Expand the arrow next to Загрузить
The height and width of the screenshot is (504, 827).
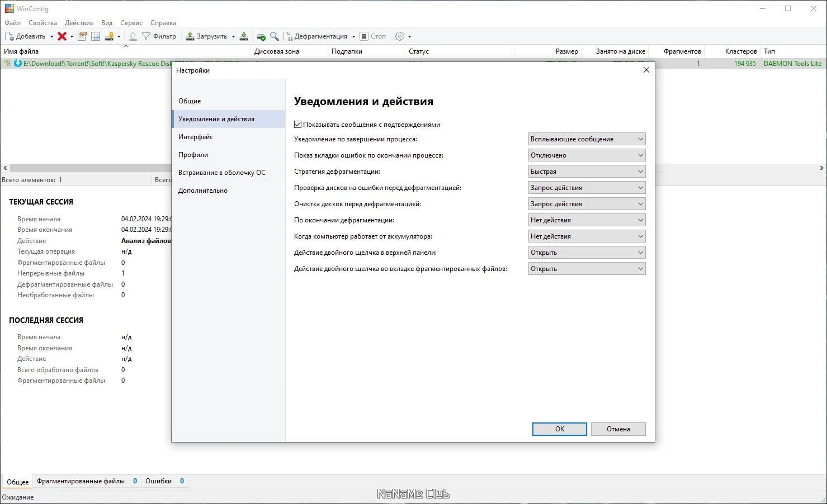233,37
